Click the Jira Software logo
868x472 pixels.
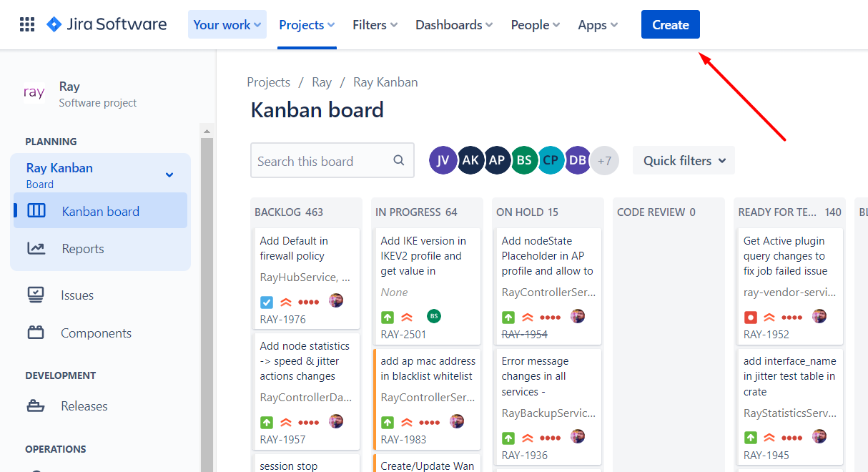coord(107,24)
